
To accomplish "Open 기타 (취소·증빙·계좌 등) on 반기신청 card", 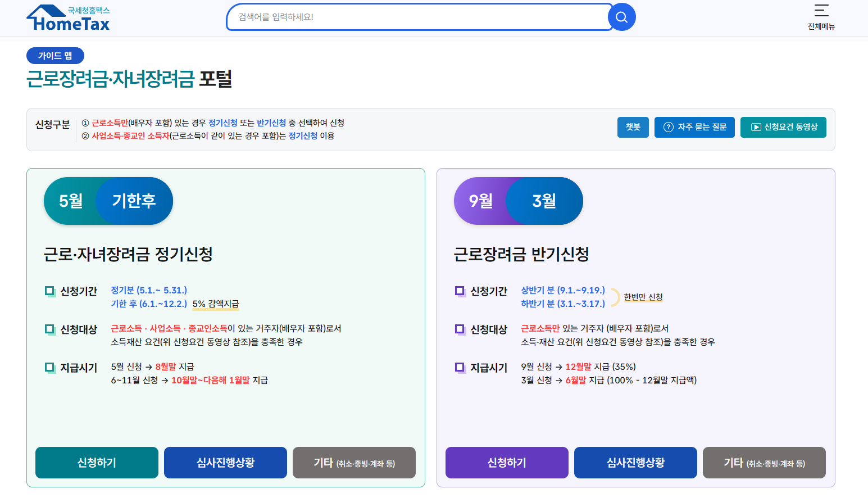I will 764,463.
